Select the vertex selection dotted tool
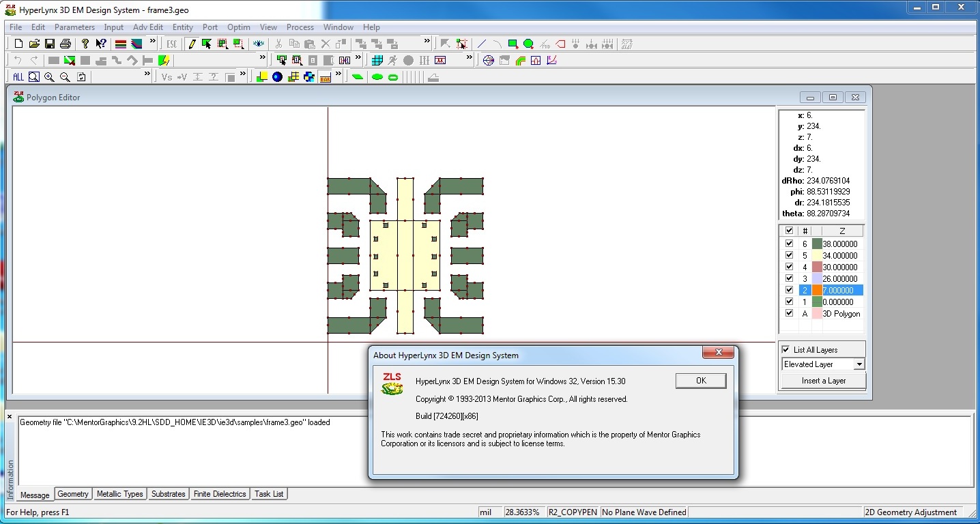This screenshot has height=524, width=980. (x=462, y=44)
